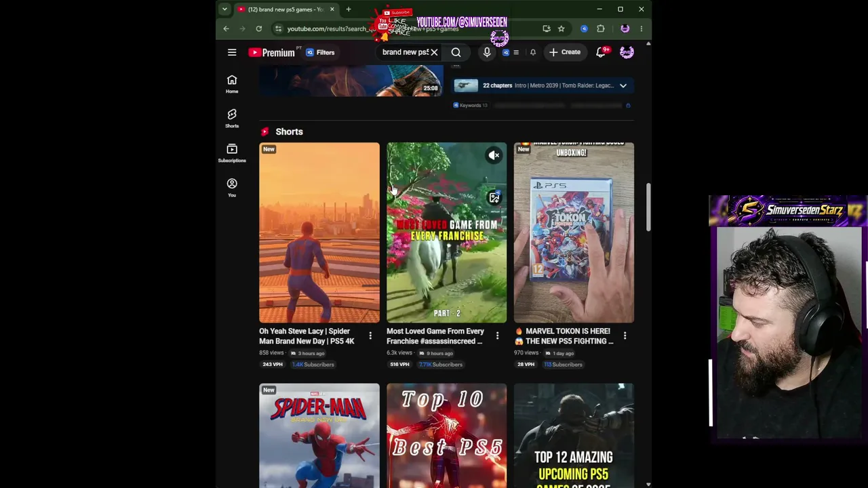This screenshot has height=488, width=868.
Task: Click the image overlay icon on Most Loved short
Action: [x=494, y=197]
